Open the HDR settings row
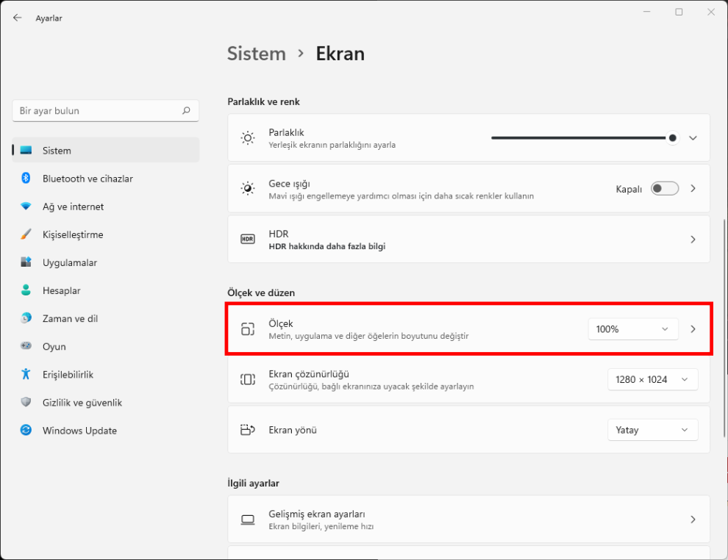 pyautogui.click(x=468, y=240)
